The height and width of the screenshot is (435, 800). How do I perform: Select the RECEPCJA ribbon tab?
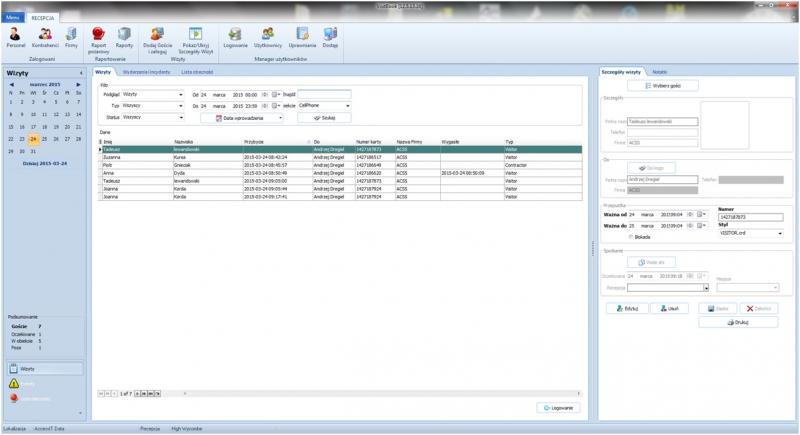click(42, 18)
